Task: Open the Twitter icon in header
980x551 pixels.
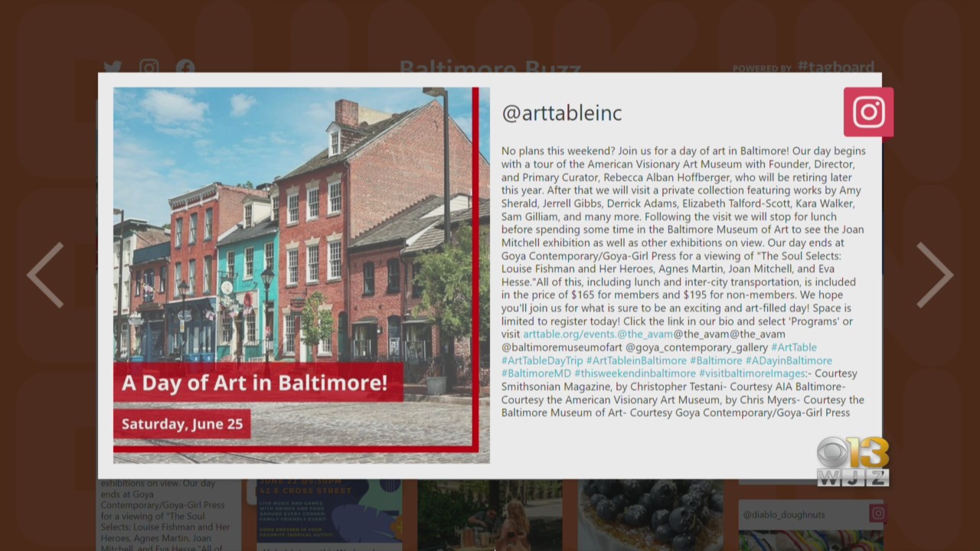Action: [x=113, y=67]
